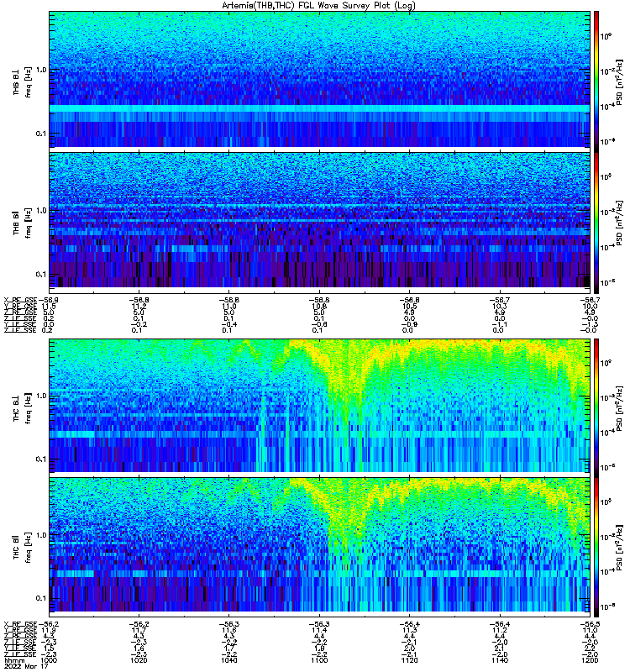
Task: Click the plot title 'Artemis(THB,THC) FGL Wave Survey Plot (Log)'
Action: pyautogui.click(x=319, y=6)
